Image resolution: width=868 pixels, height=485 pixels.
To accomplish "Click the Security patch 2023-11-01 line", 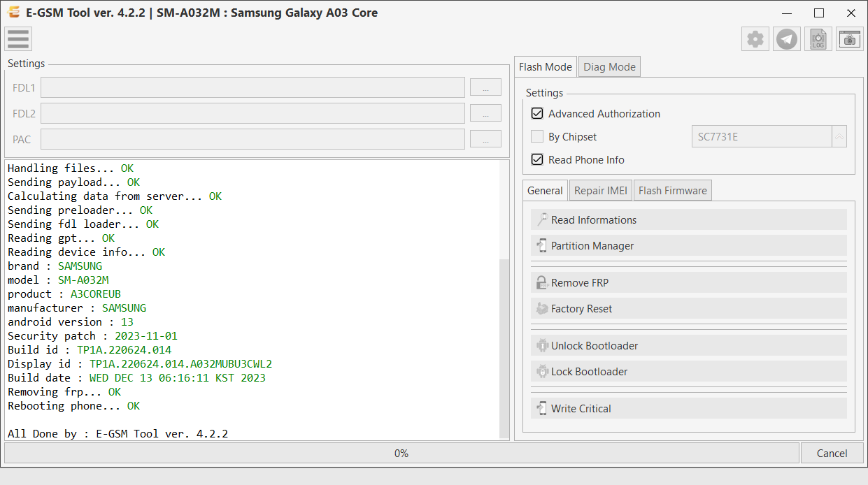I will pos(93,335).
